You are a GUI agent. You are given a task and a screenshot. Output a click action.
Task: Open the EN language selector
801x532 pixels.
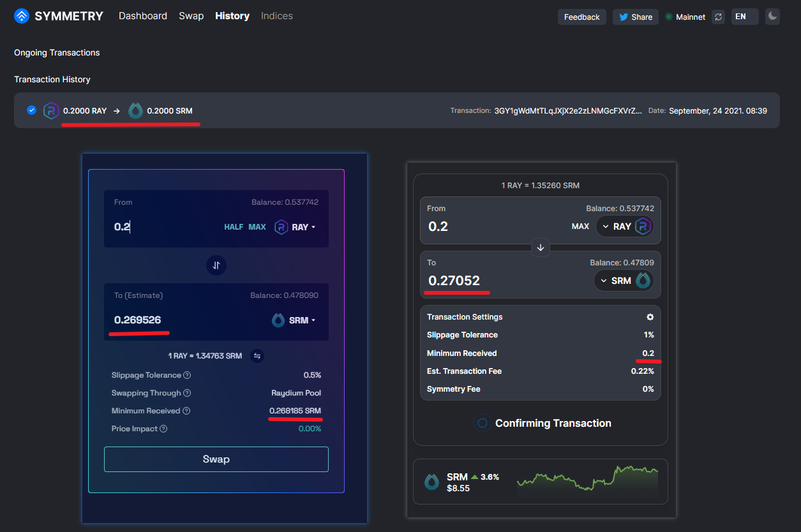coord(745,17)
